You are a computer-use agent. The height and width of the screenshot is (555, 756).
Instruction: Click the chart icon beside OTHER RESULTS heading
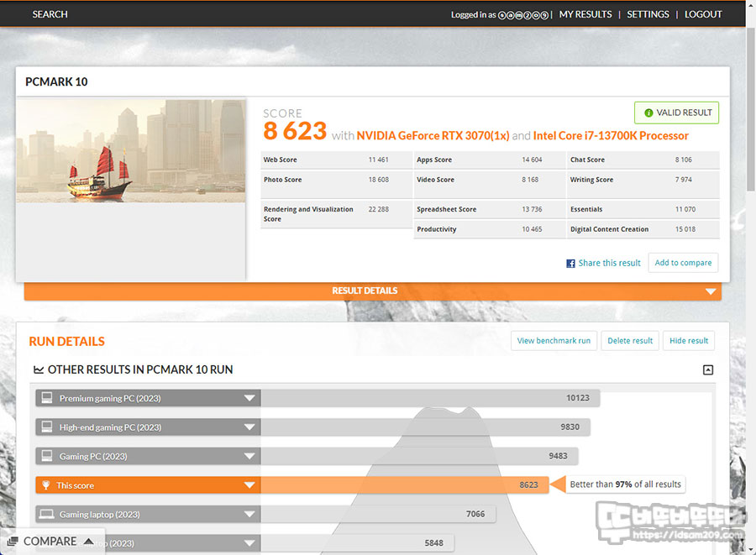click(x=39, y=369)
